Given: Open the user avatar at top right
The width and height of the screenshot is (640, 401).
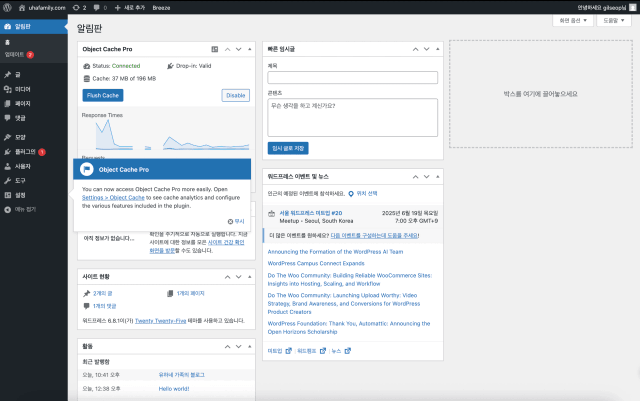Looking at the screenshot, I should pyautogui.click(x=633, y=8).
